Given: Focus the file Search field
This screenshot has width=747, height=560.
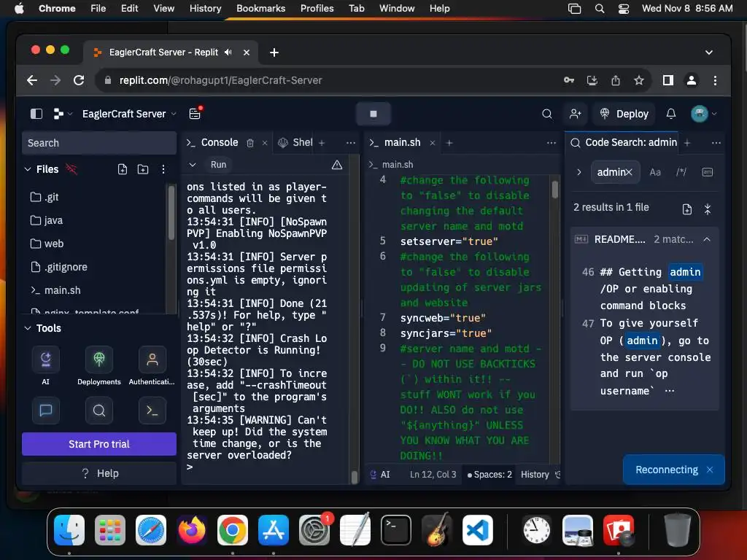Looking at the screenshot, I should [99, 143].
